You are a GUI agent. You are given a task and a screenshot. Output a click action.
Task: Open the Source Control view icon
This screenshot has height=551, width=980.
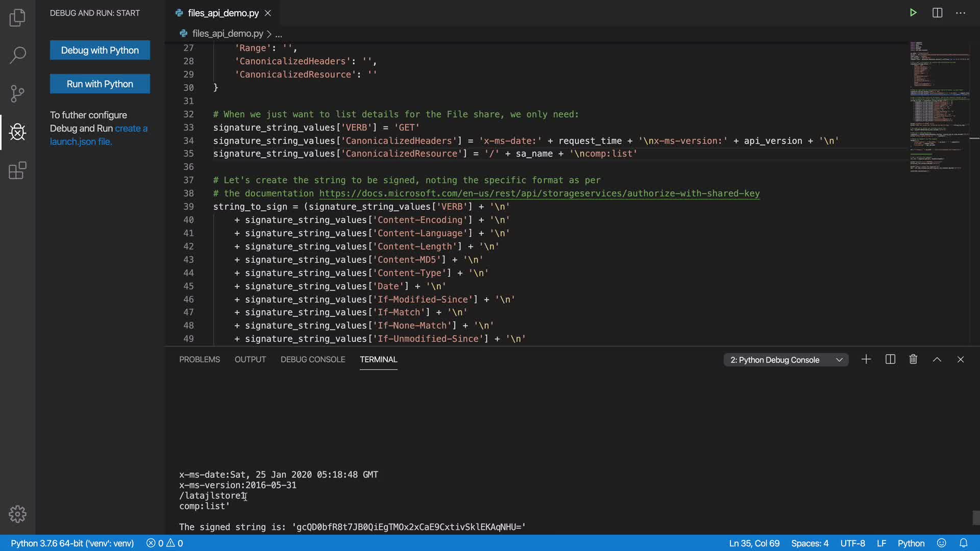click(x=17, y=93)
